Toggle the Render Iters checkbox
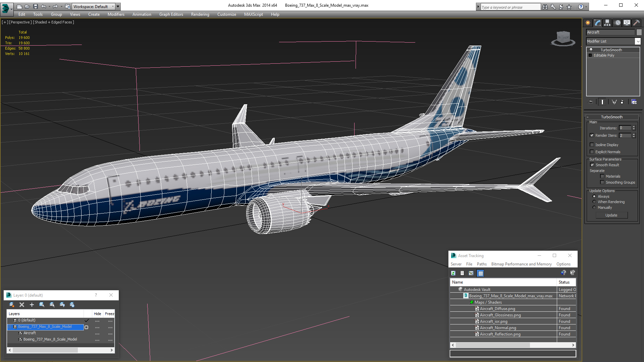Screen dimensions: 644x362 592,135
